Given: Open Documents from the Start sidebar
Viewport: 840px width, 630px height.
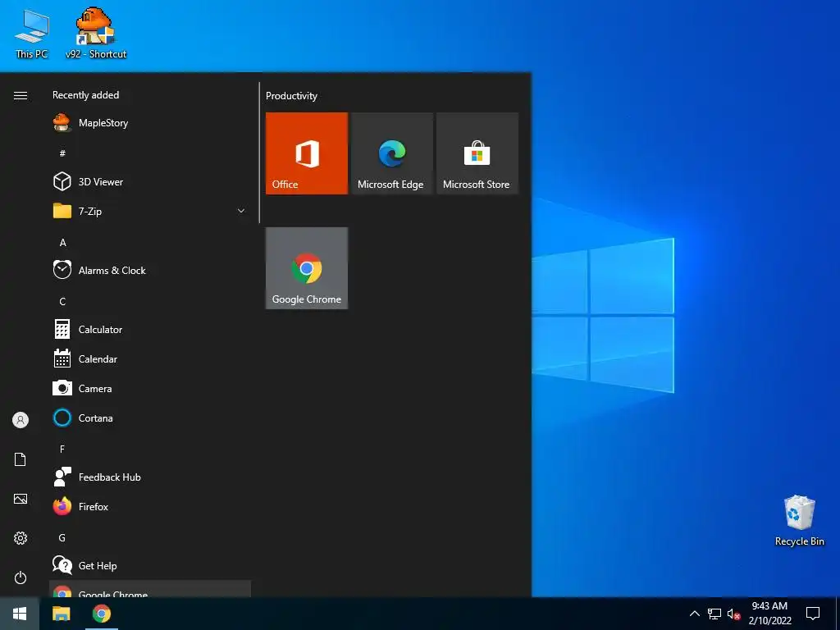Looking at the screenshot, I should pos(21,459).
